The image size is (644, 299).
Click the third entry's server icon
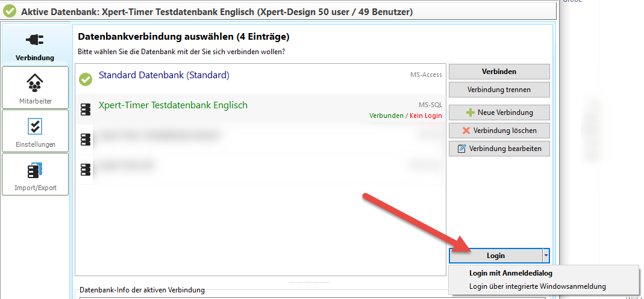[x=86, y=139]
